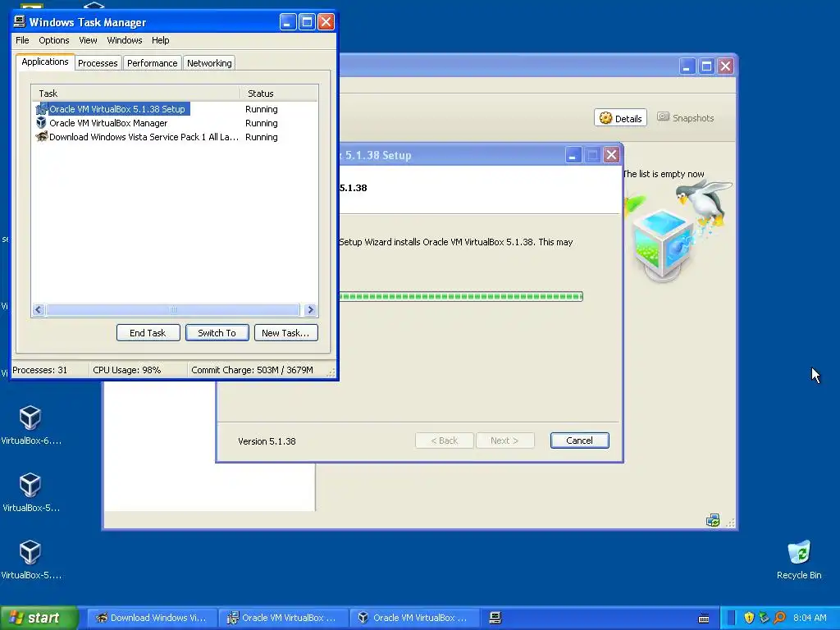Click the keyboard icon in the taskbar
This screenshot has height=630, width=840.
(704, 619)
